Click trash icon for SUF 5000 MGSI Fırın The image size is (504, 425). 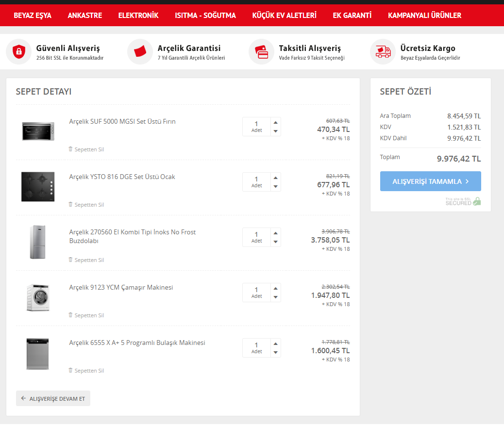point(70,149)
